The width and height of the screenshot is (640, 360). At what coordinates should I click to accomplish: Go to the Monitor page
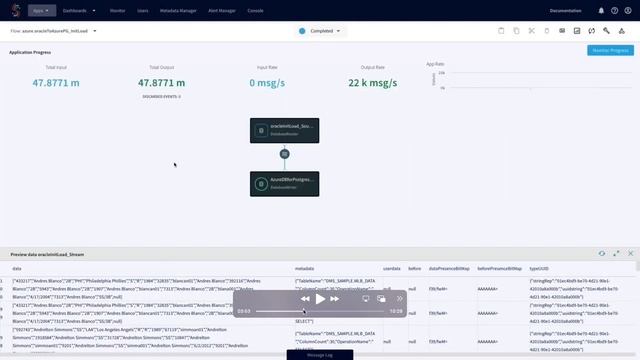[118, 11]
